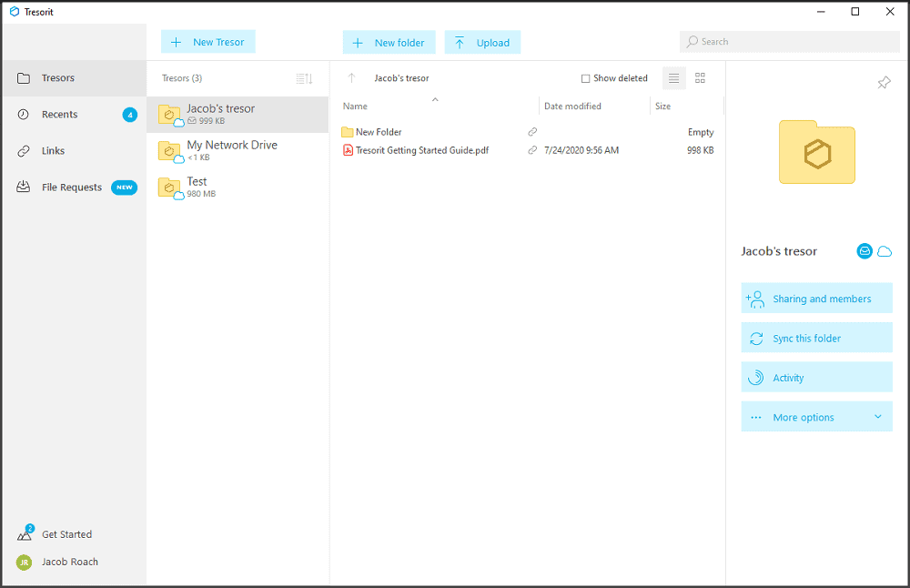Click the NEW badge beside File Requests

(124, 188)
